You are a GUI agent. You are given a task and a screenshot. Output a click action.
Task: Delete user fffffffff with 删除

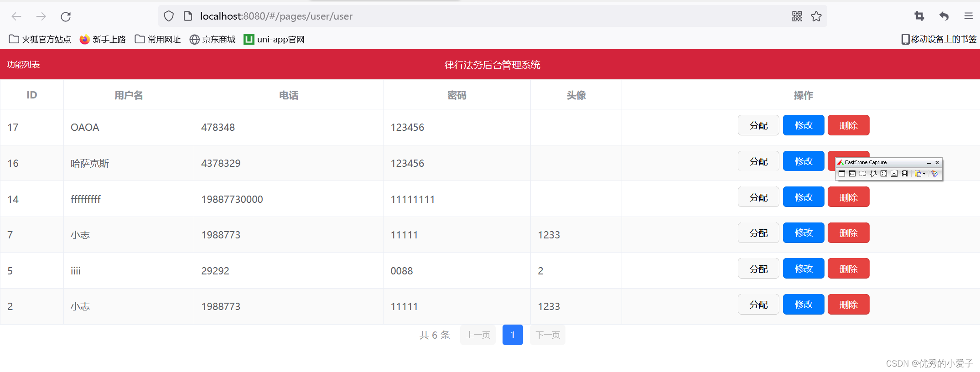point(849,197)
